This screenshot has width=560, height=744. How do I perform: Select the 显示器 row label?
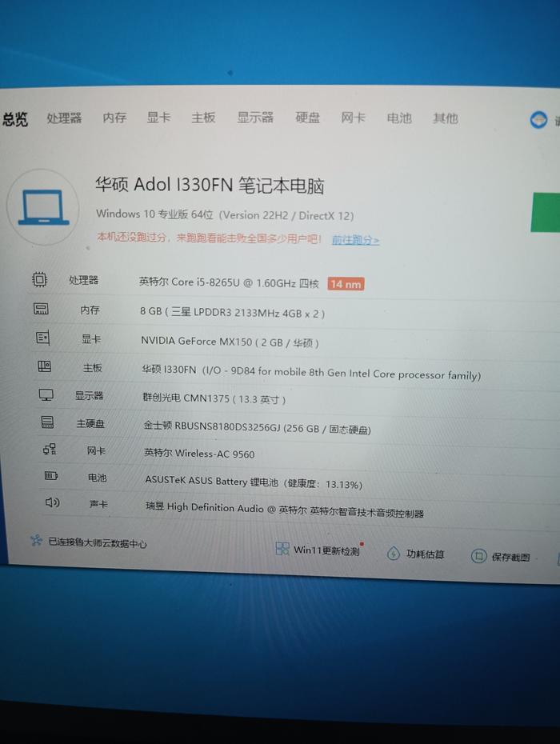[x=89, y=395]
